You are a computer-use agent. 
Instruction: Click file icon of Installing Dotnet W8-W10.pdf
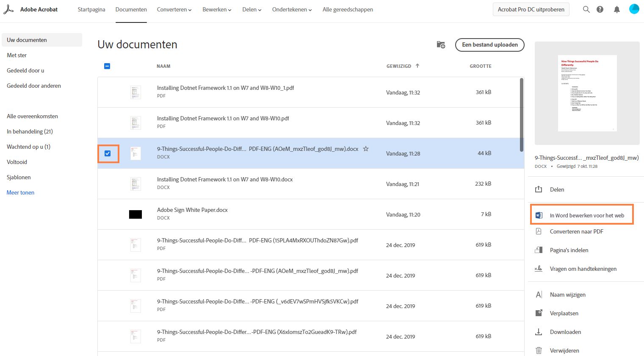(135, 123)
